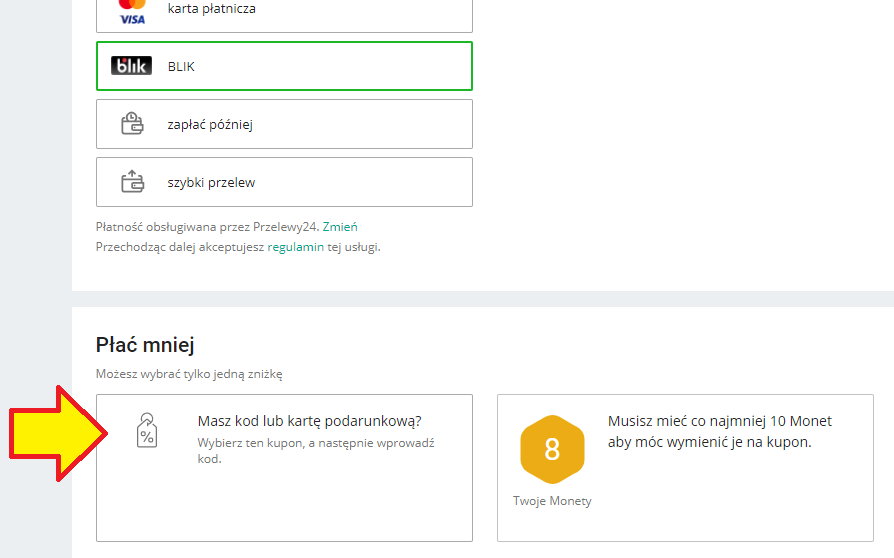
Task: Click the "Możesz wybrać tylko jedną zniżkę" note
Action: [x=189, y=374]
